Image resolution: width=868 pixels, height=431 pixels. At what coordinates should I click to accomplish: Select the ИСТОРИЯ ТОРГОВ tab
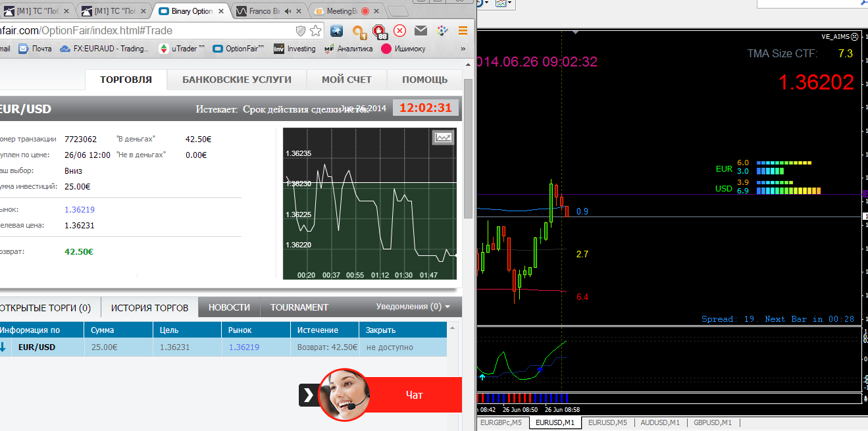(x=149, y=307)
